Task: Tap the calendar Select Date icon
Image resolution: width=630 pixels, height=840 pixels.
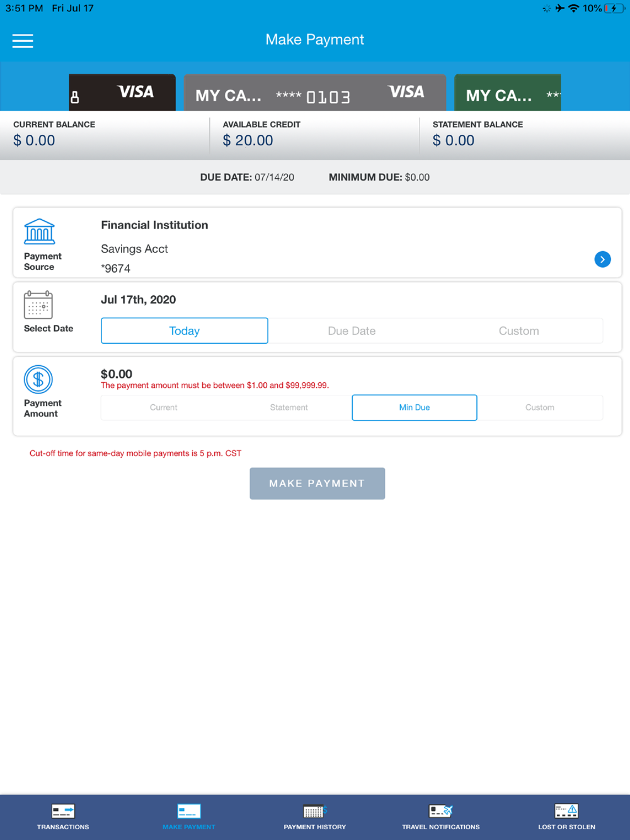Action: click(x=38, y=305)
